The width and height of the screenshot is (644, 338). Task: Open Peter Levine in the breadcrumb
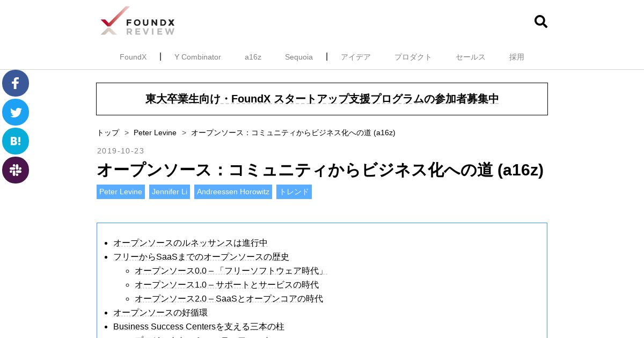click(155, 133)
